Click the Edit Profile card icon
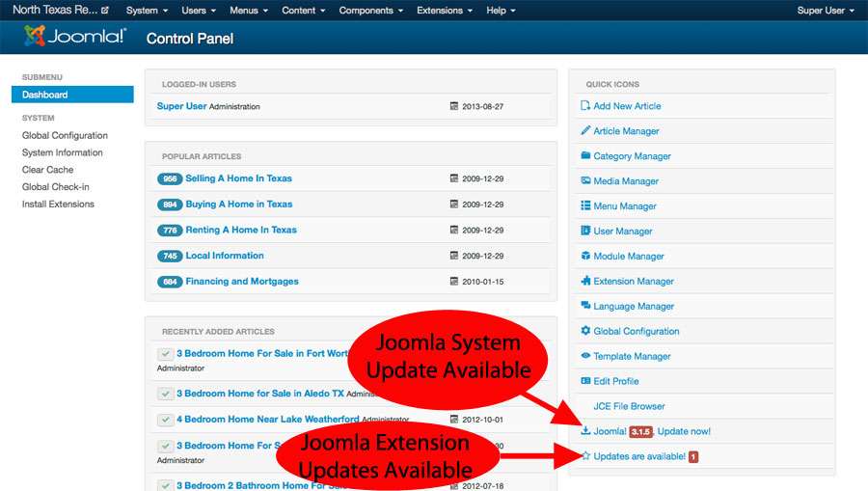Screen dimensions: 868x491 585,380
